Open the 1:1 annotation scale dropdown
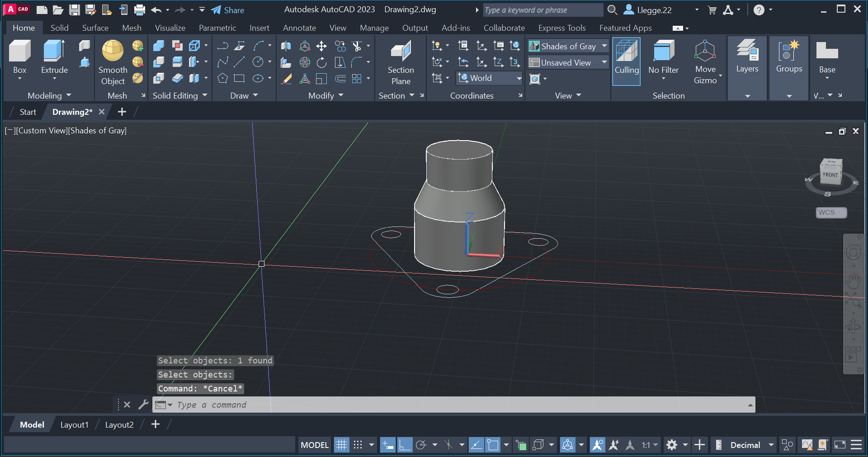Viewport: 868px width, 457px height. point(650,445)
